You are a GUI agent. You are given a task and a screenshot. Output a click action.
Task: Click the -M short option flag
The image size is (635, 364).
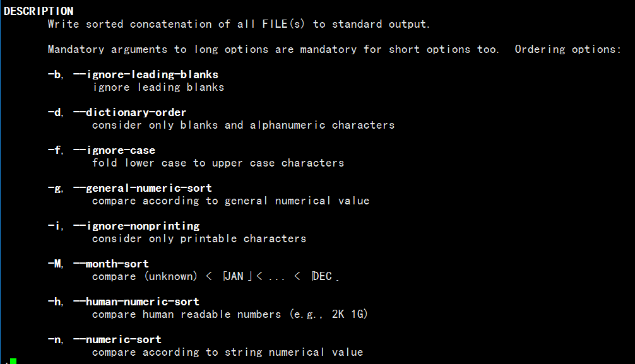(56, 264)
